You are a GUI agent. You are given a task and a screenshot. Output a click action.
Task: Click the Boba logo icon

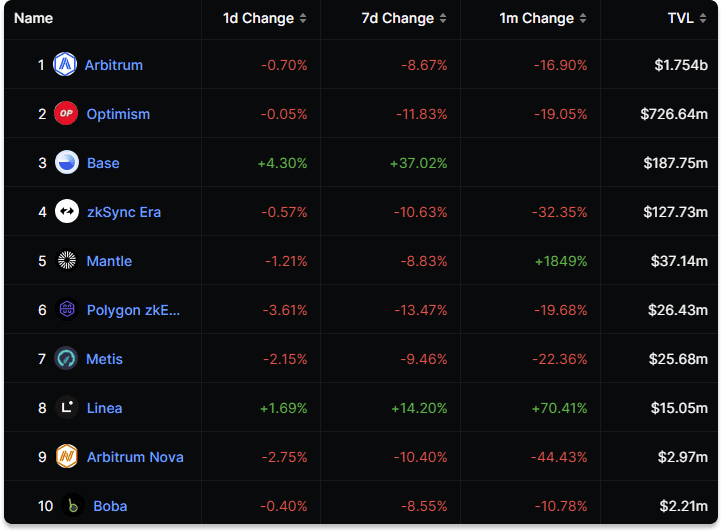(70, 506)
